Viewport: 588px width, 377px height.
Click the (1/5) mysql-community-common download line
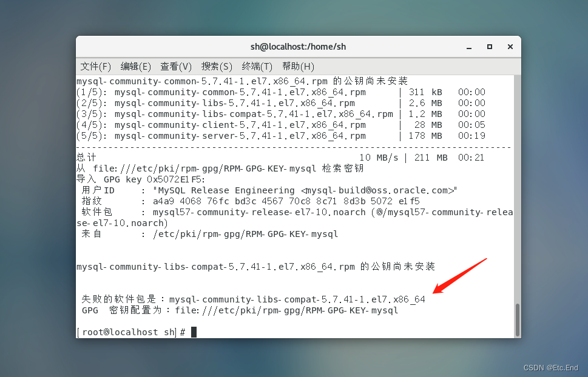coord(281,92)
